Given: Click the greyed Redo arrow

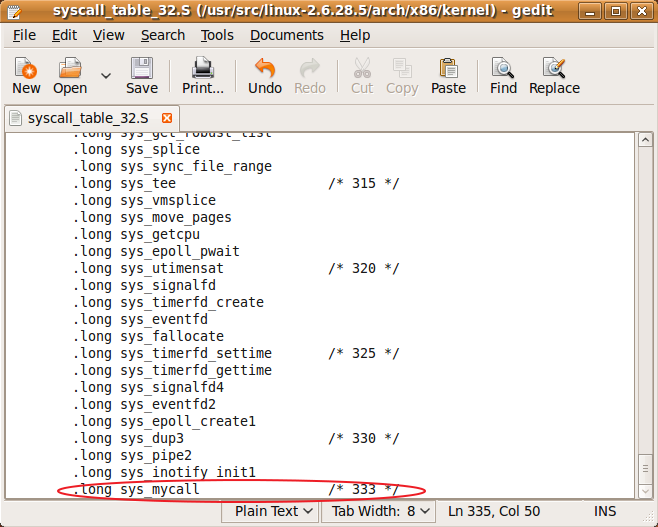Looking at the screenshot, I should 310,76.
